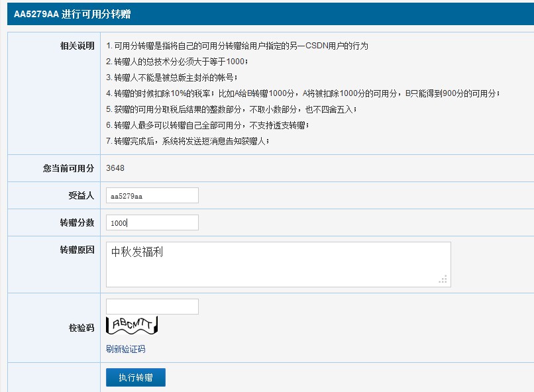This screenshot has height=392, width=534.
Task: Click the header title AA5279AA 进行可用分转赠
Action: pyautogui.click(x=72, y=14)
